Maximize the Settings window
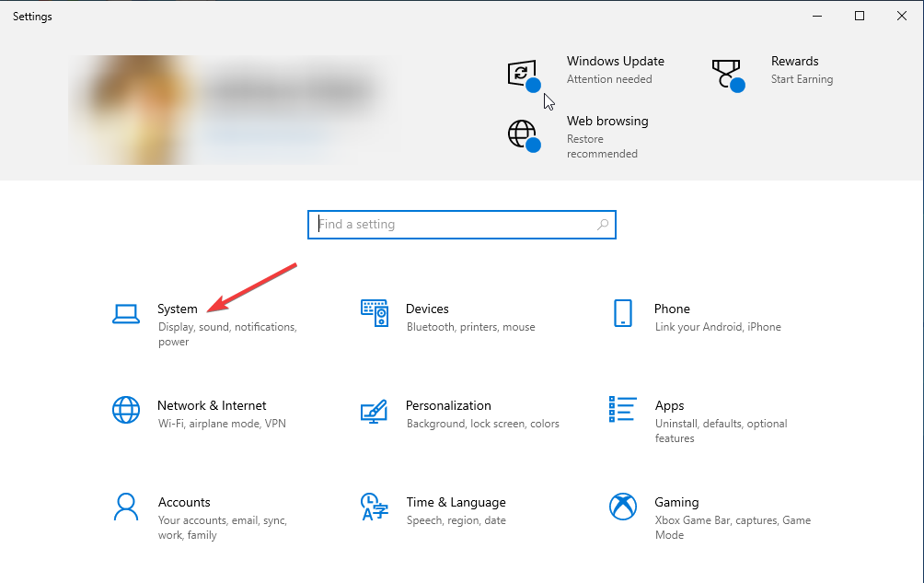This screenshot has width=924, height=583. coord(860,17)
